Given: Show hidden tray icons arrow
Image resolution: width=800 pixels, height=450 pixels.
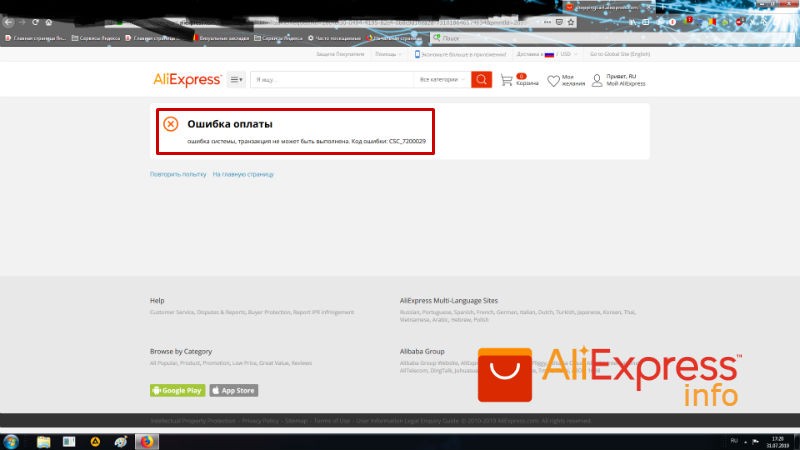Looking at the screenshot, I should point(745,442).
